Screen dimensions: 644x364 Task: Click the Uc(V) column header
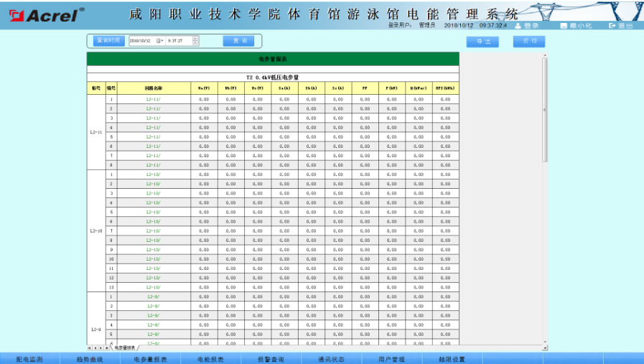(x=258, y=88)
